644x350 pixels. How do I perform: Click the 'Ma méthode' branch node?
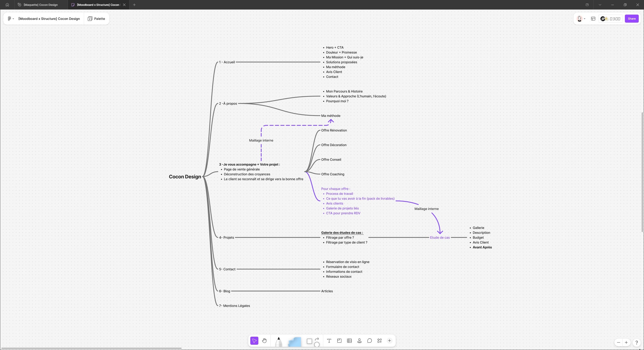[331, 116]
